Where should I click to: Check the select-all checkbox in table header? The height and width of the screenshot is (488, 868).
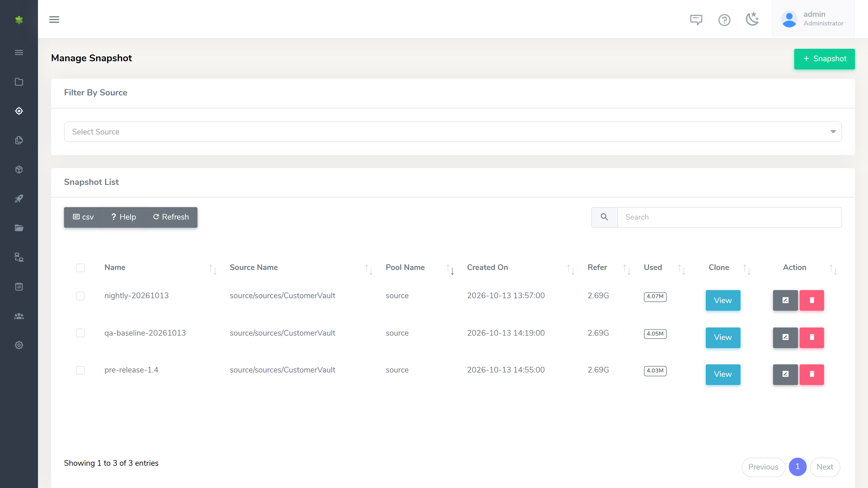[80, 268]
